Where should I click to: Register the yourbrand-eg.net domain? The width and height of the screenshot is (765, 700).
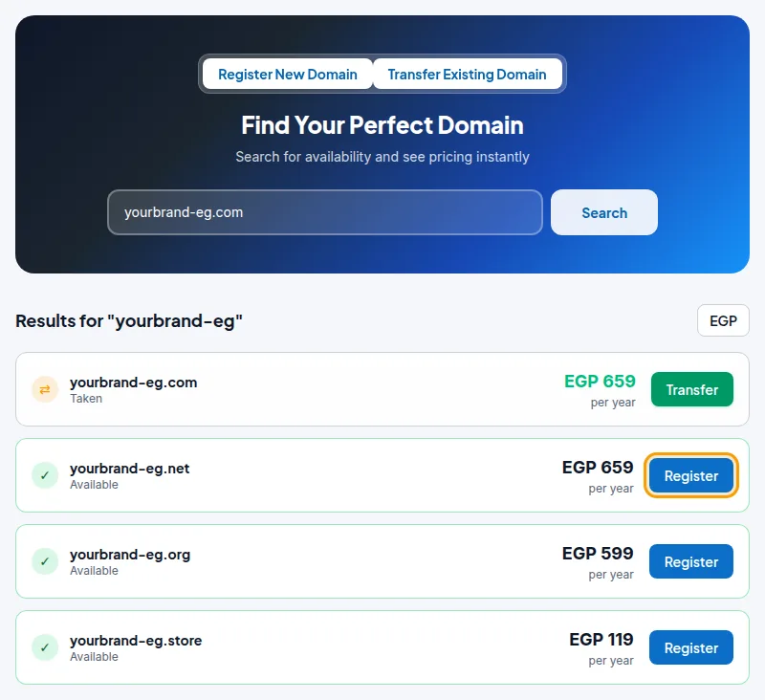pyautogui.click(x=690, y=475)
